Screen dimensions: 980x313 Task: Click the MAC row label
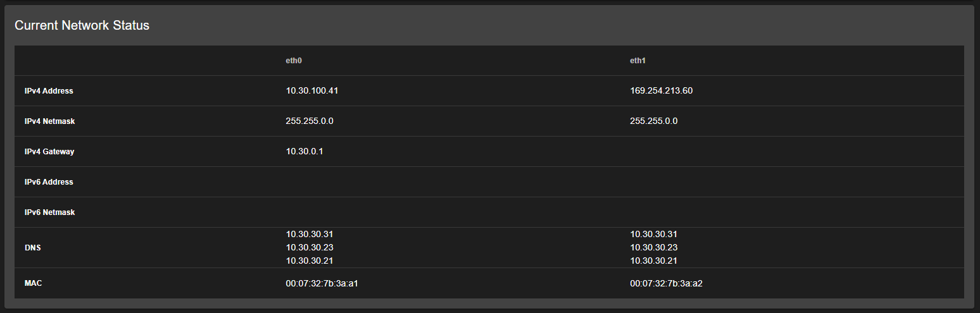tap(33, 283)
